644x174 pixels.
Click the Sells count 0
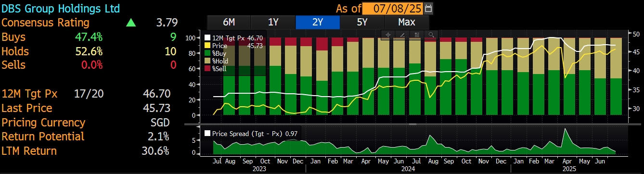click(x=174, y=65)
